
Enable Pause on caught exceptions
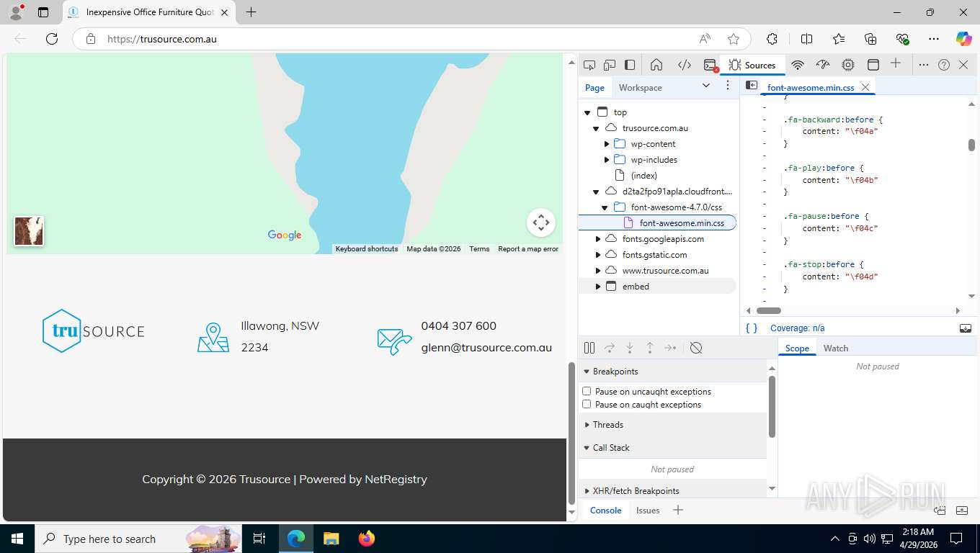click(587, 404)
